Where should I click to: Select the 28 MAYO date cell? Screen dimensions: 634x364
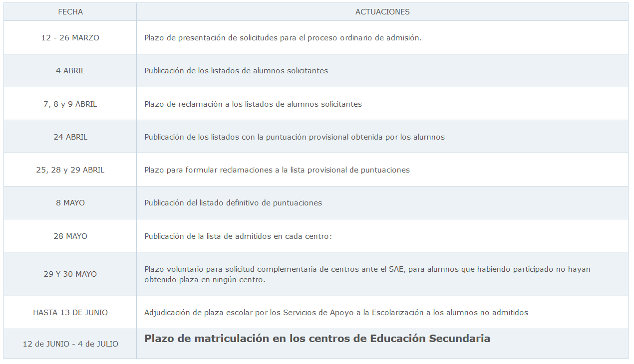(70, 236)
